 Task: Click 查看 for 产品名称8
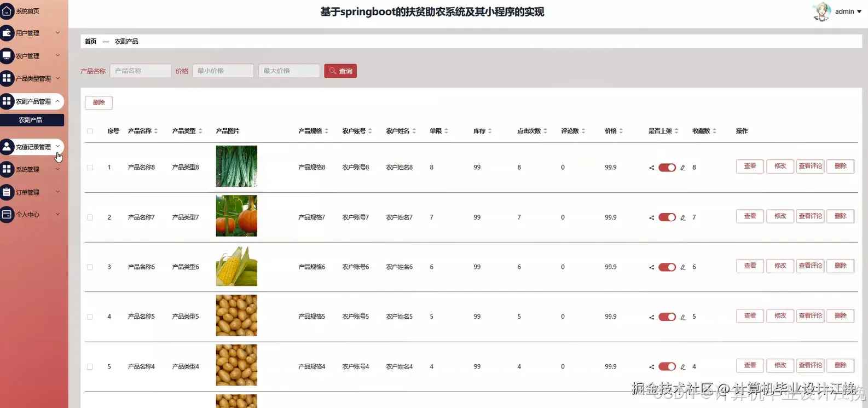750,166
